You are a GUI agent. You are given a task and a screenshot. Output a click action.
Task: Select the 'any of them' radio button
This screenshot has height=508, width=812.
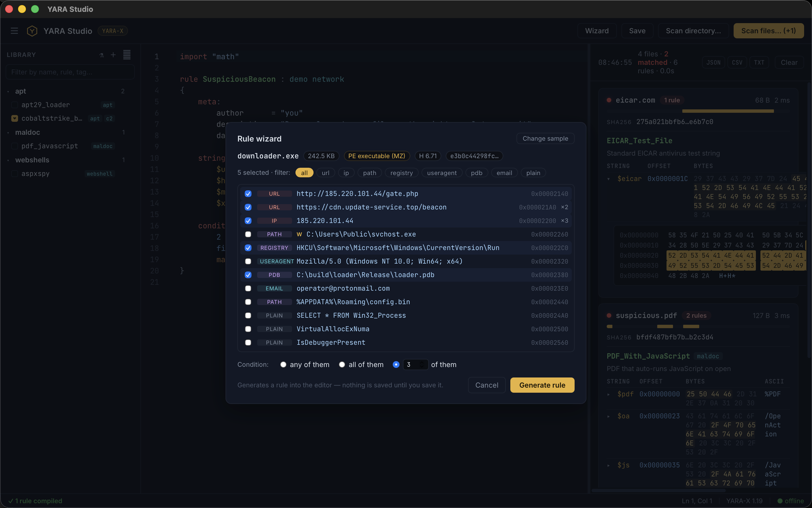pyautogui.click(x=283, y=365)
